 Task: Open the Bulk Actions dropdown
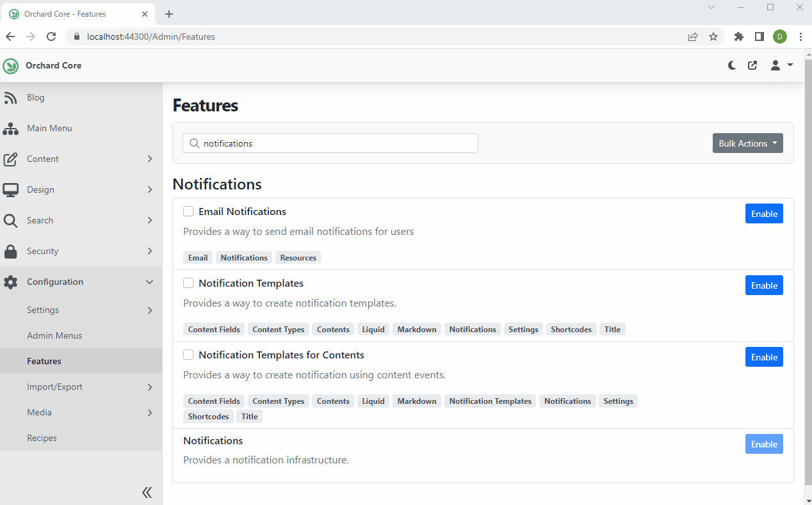747,143
